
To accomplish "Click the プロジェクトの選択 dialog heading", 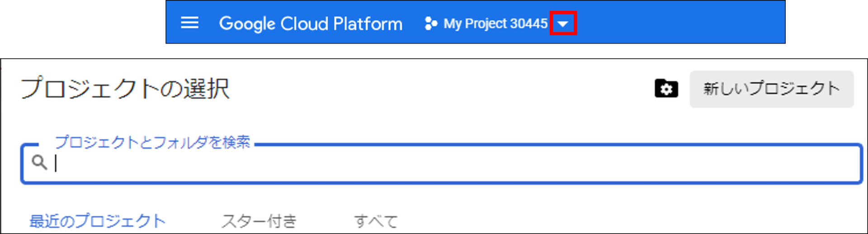I will tap(125, 88).
